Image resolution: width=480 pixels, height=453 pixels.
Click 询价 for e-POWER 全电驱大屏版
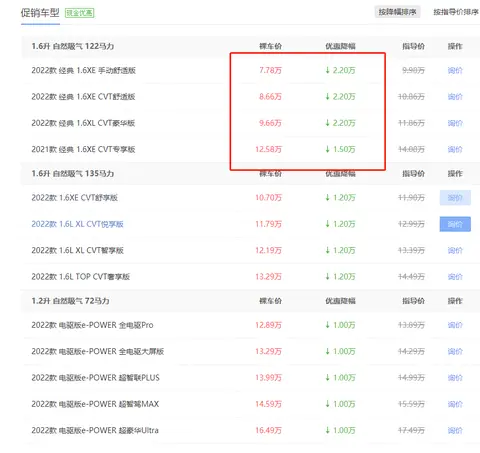point(455,351)
